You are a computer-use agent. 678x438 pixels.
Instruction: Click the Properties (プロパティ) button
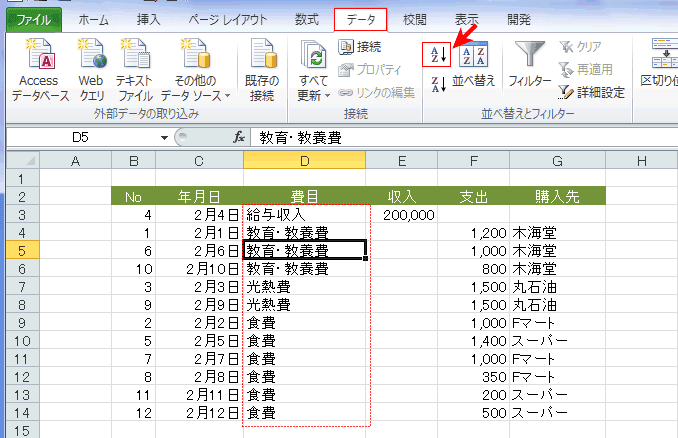pos(370,70)
